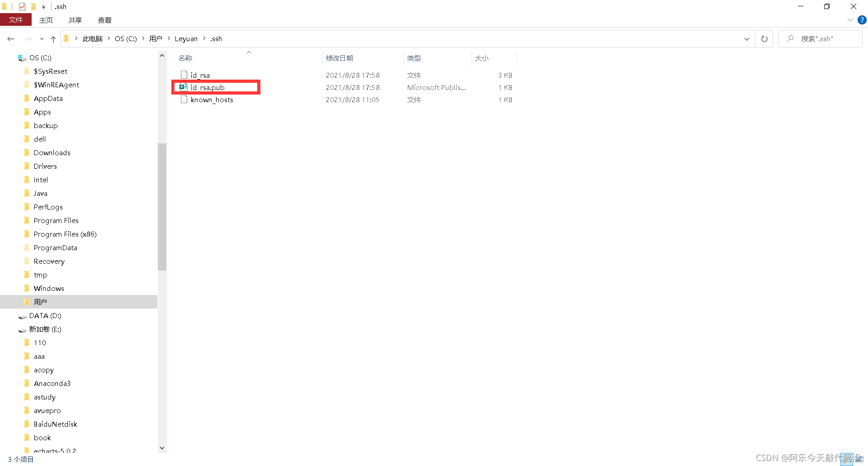The width and height of the screenshot is (868, 466).
Task: Open the Java folder in tree
Action: click(40, 194)
